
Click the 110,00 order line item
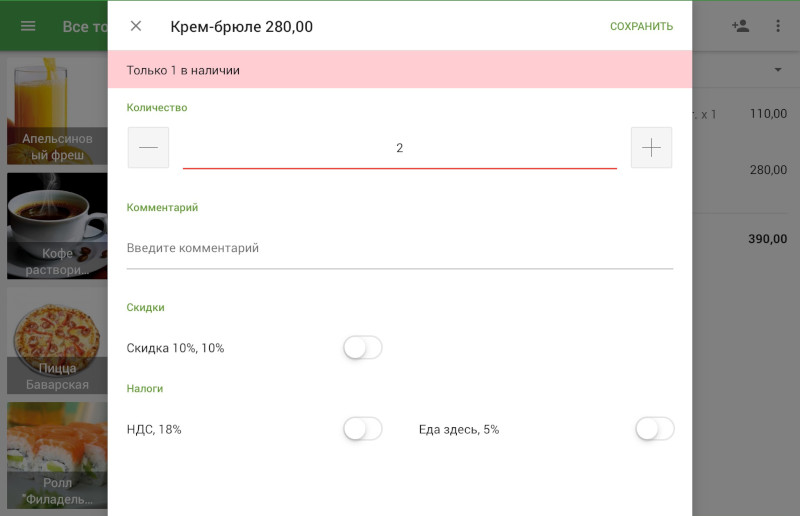(745, 114)
